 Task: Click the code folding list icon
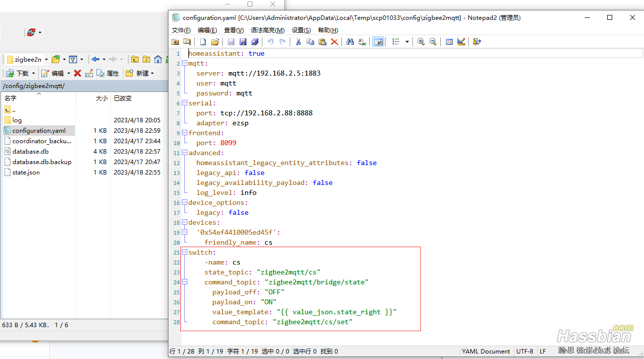pyautogui.click(x=396, y=42)
